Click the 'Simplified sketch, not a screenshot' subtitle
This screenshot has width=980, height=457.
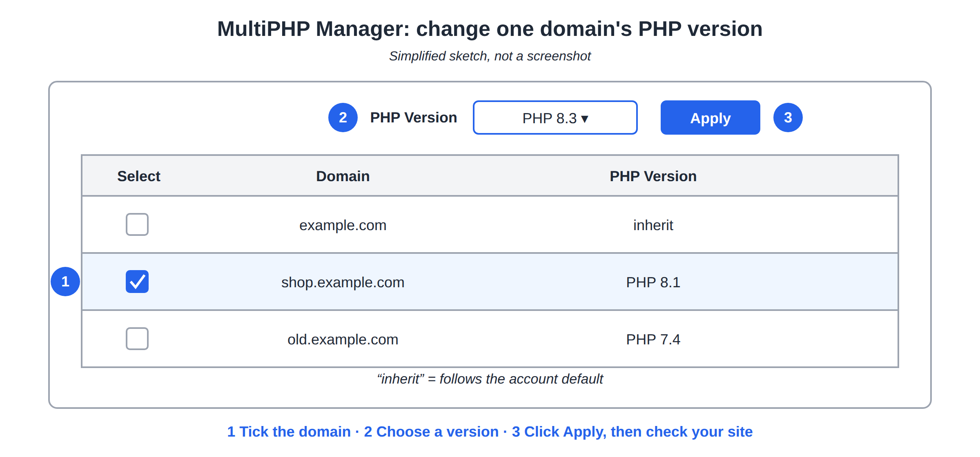490,56
